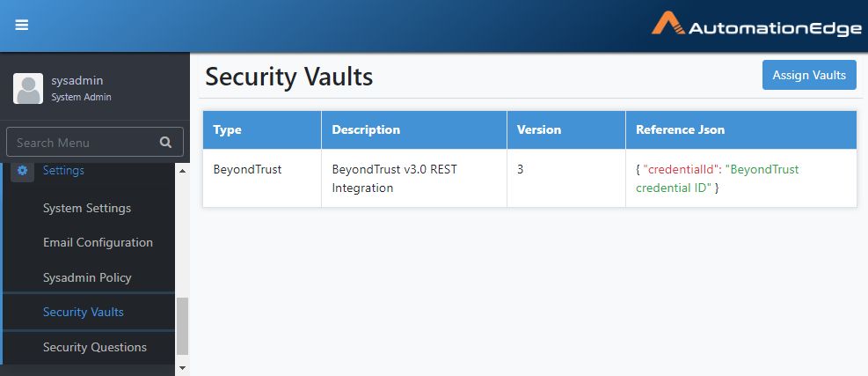Viewport: 868px width, 376px height.
Task: Open the hamburger navigation menu
Action: click(22, 26)
